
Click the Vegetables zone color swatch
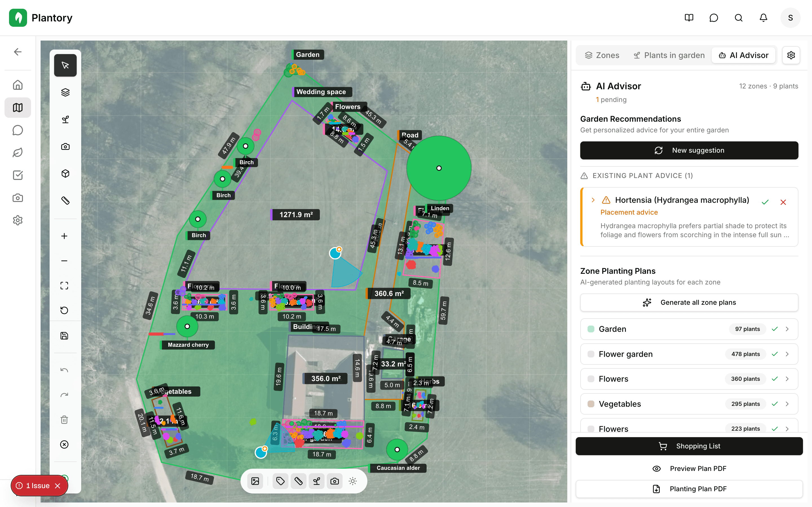[591, 404]
